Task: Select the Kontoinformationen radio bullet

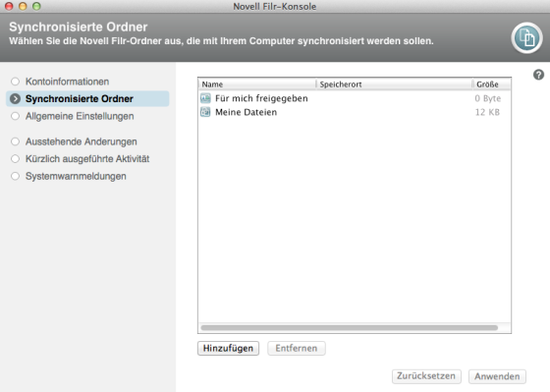Action: [x=15, y=82]
